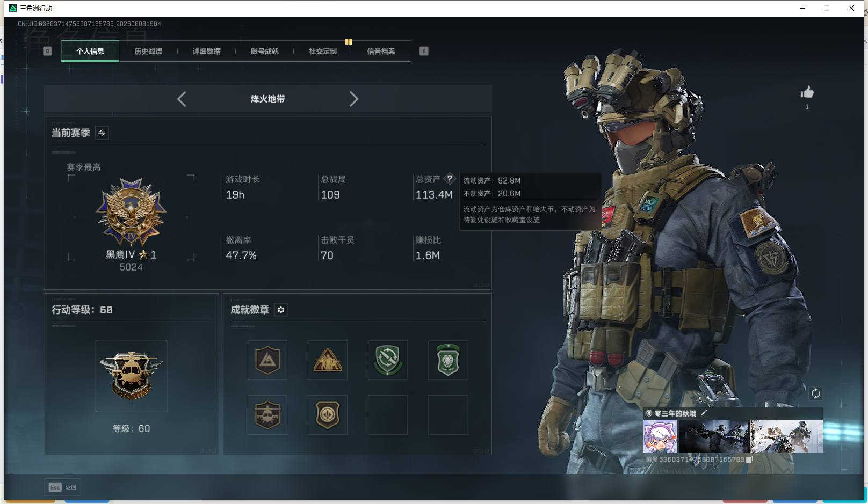Image resolution: width=868 pixels, height=504 pixels.
Task: Click the 烽火地带 mode title
Action: tap(267, 99)
